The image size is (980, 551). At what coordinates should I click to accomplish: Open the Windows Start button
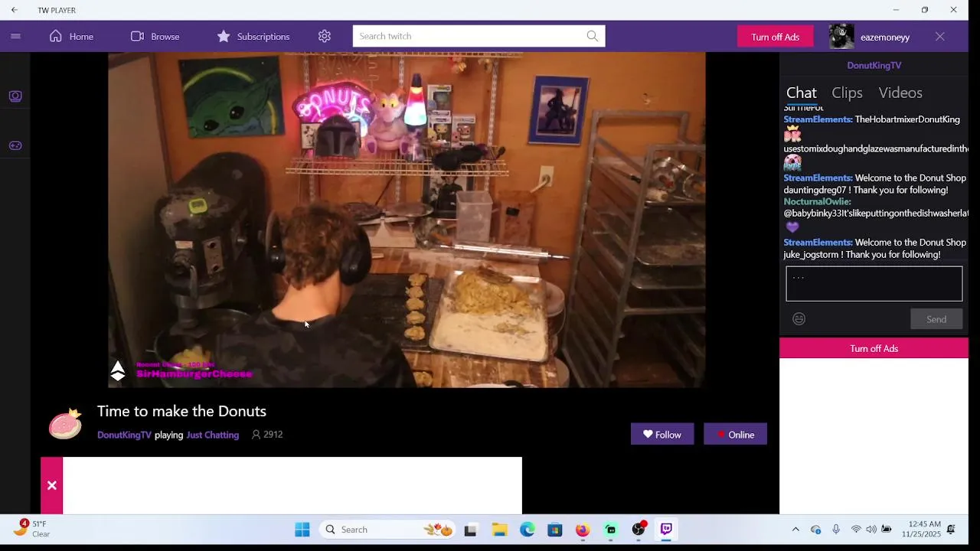302,530
